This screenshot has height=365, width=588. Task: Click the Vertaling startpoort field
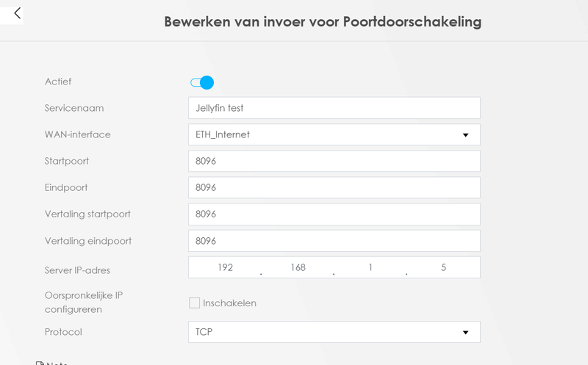(x=334, y=214)
